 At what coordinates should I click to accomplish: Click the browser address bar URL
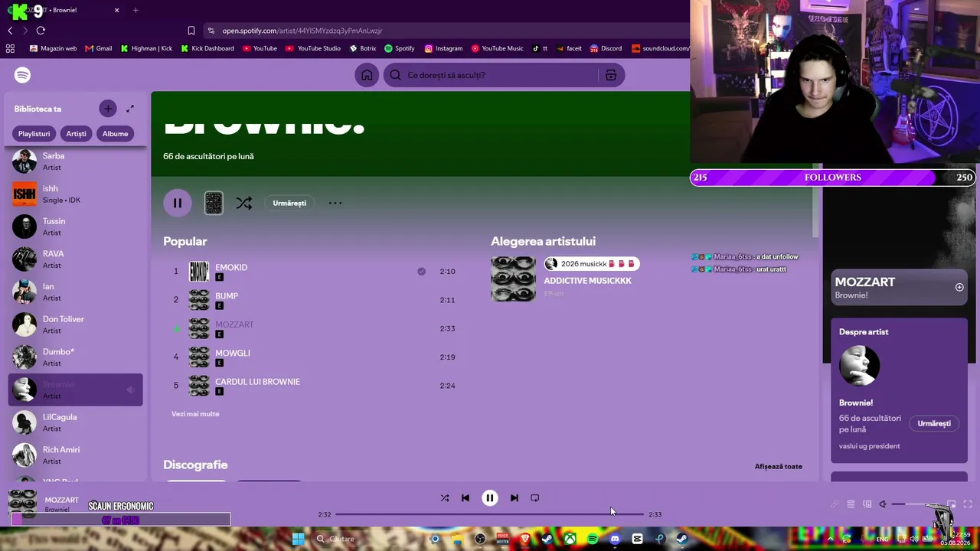coord(302,31)
